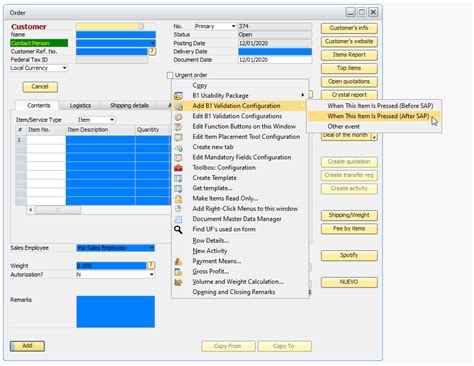The image size is (474, 366).
Task: Click the Volume and Weight Calculation icon
Action: pyautogui.click(x=178, y=282)
